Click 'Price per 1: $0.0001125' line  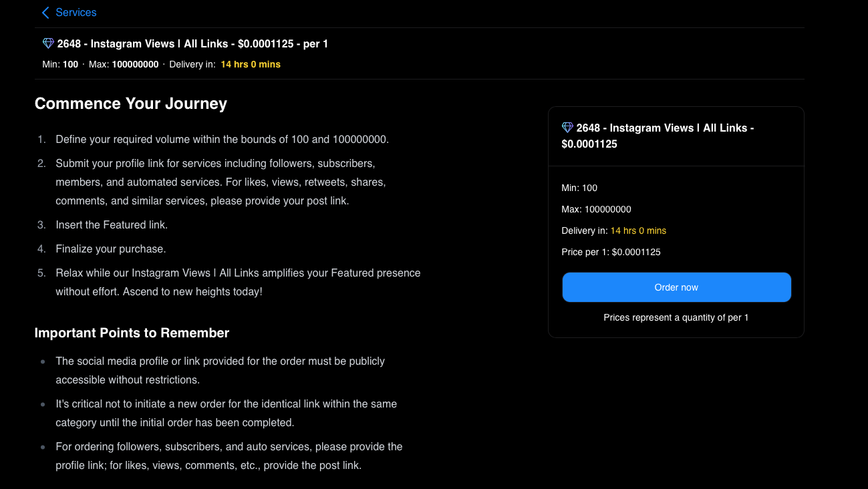tap(611, 253)
